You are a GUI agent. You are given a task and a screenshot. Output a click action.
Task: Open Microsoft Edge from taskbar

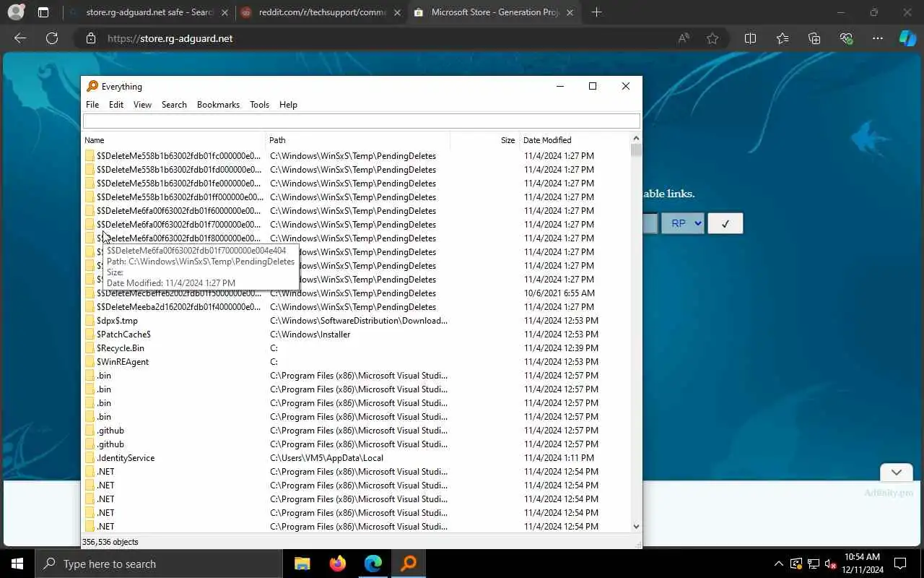[372, 564]
